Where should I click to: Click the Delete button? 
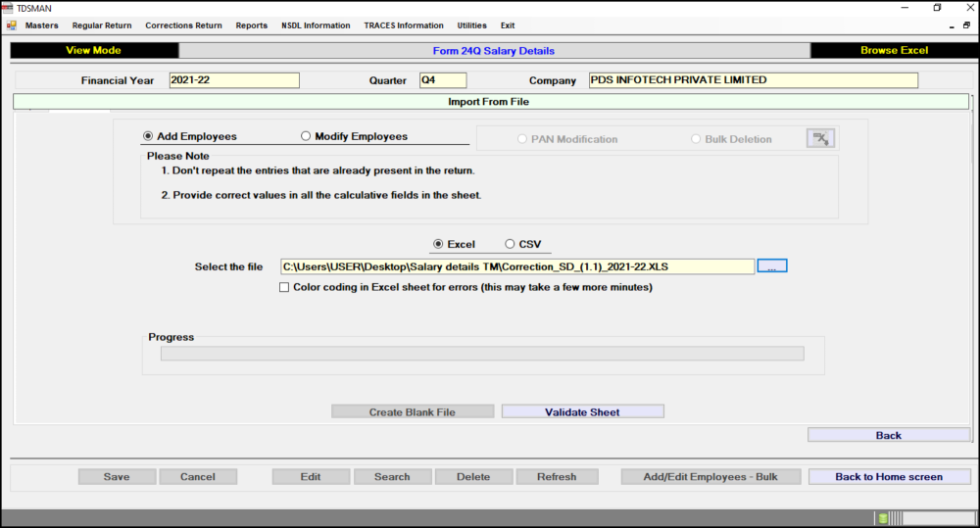(x=473, y=477)
